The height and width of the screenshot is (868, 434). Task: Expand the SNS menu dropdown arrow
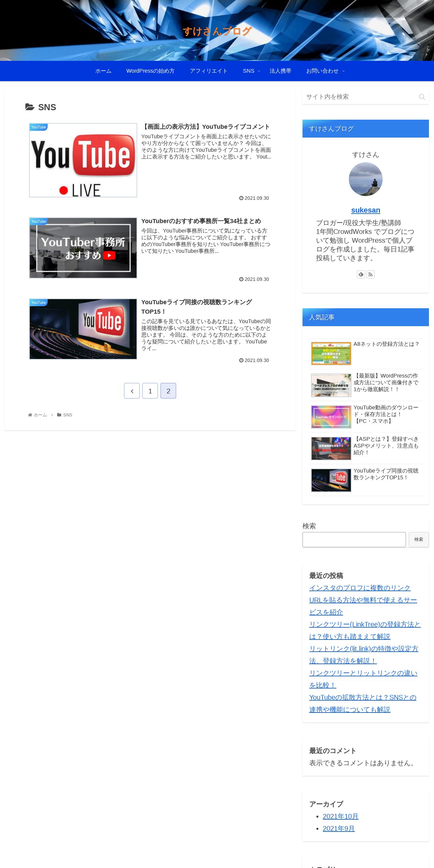[x=259, y=71]
